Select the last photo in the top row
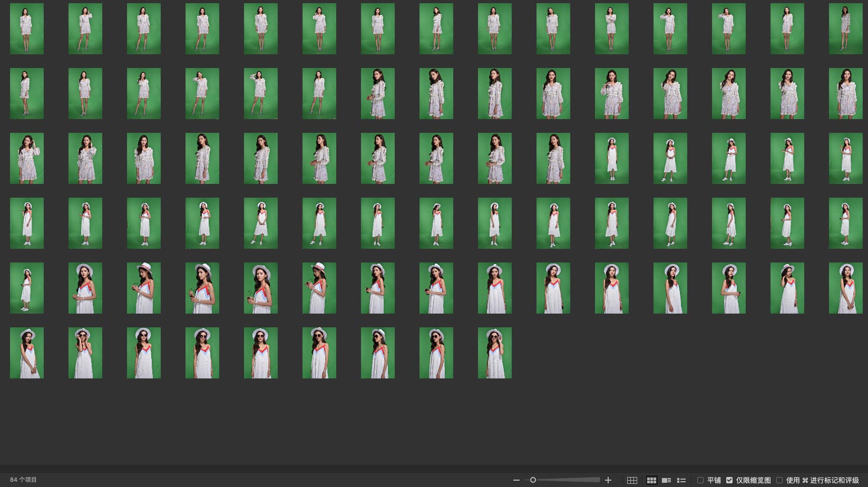This screenshot has width=868, height=487. 845,28
